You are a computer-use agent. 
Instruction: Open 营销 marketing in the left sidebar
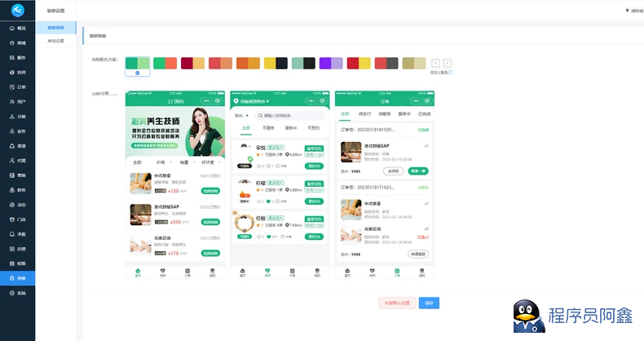17,175
